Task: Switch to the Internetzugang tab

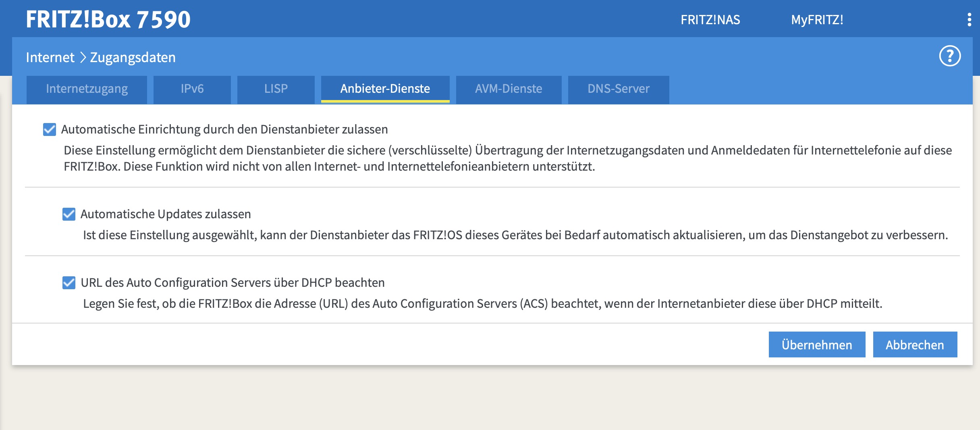Action: 87,89
